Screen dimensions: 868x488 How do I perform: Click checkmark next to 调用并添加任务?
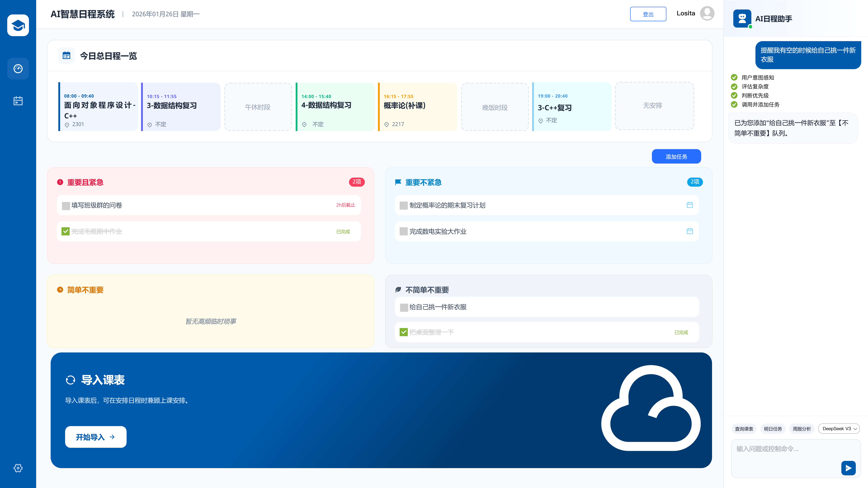coord(734,104)
